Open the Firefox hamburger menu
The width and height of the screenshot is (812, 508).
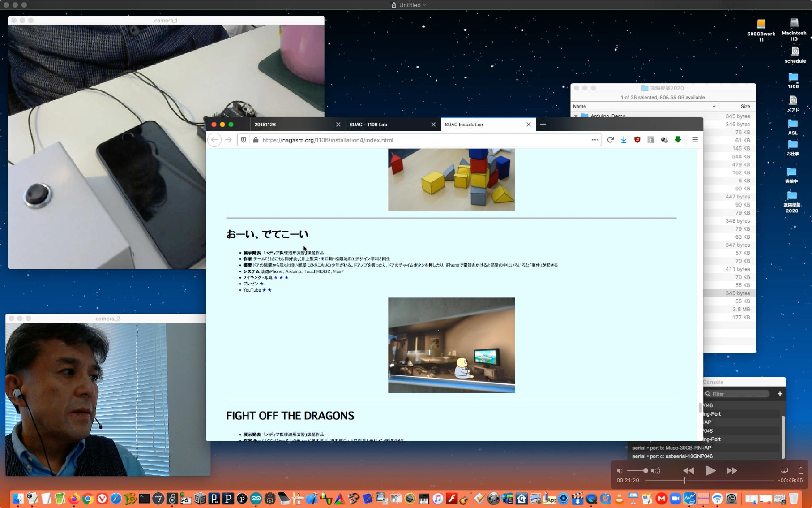point(695,140)
